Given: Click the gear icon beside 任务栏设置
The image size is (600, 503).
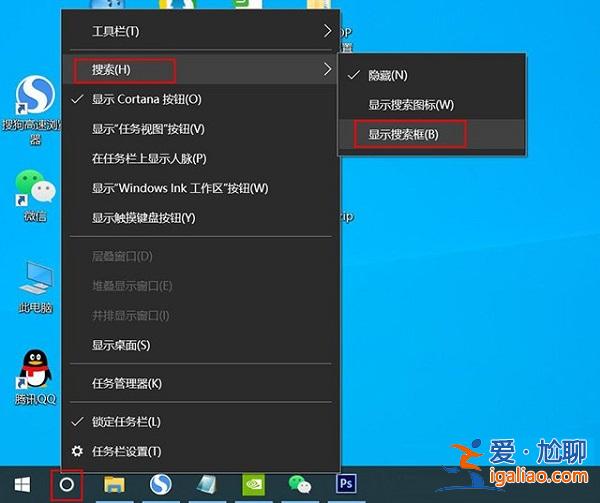Looking at the screenshot, I should coord(77,451).
